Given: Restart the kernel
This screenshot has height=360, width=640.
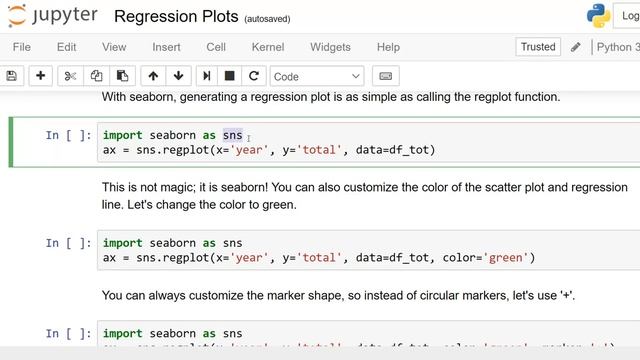Looking at the screenshot, I should click(x=254, y=76).
